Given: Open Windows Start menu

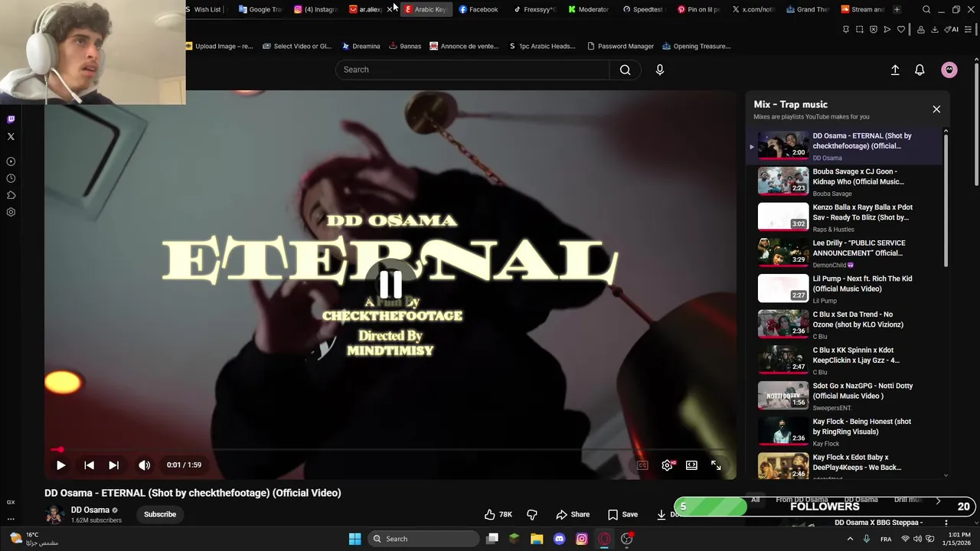Looking at the screenshot, I should point(354,539).
